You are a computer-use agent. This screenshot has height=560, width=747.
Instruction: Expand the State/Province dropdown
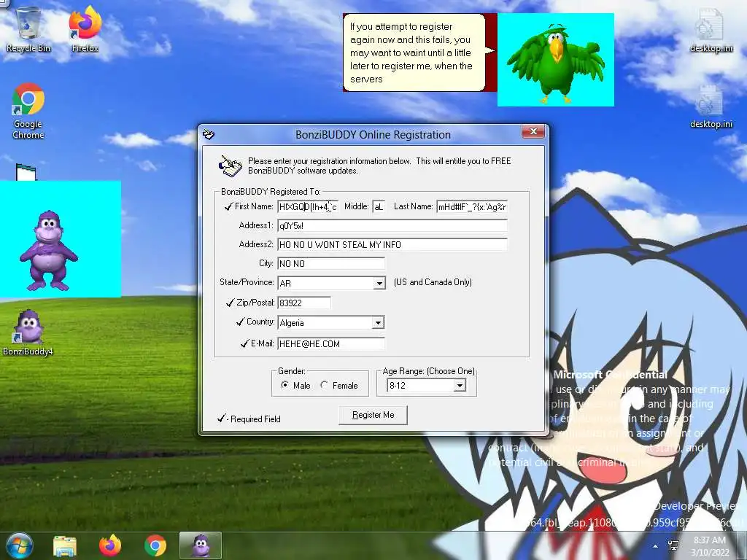(379, 284)
